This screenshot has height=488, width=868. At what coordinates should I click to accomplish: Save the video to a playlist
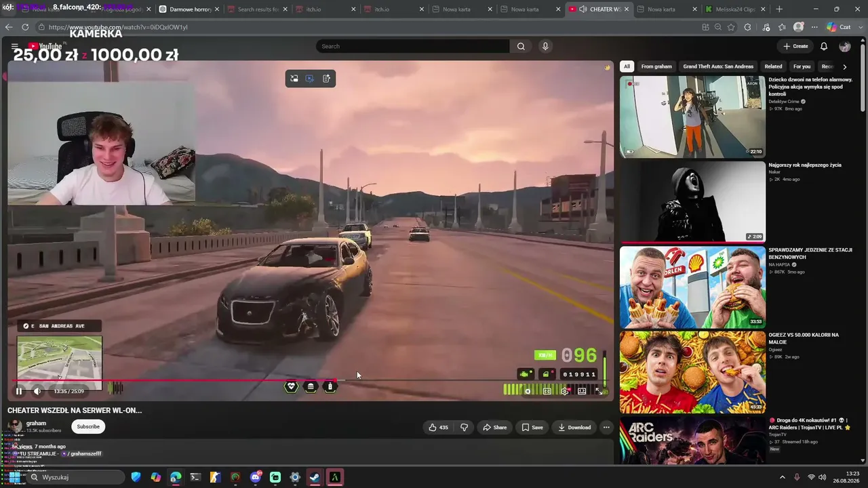pos(532,428)
